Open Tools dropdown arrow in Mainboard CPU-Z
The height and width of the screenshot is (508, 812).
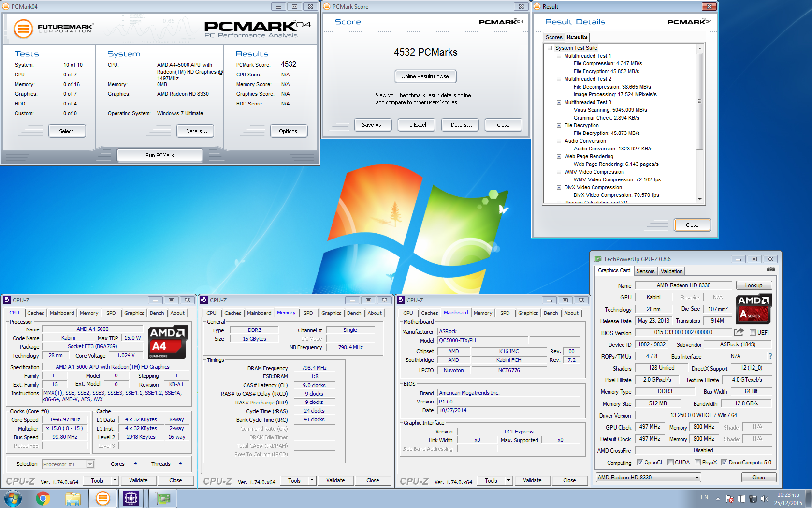[508, 480]
